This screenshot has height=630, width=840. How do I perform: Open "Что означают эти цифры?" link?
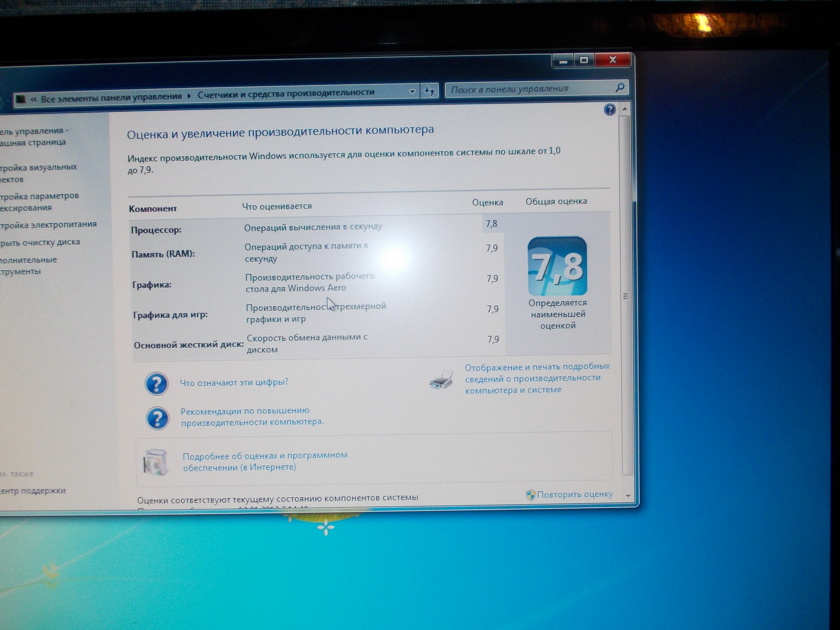tap(234, 382)
